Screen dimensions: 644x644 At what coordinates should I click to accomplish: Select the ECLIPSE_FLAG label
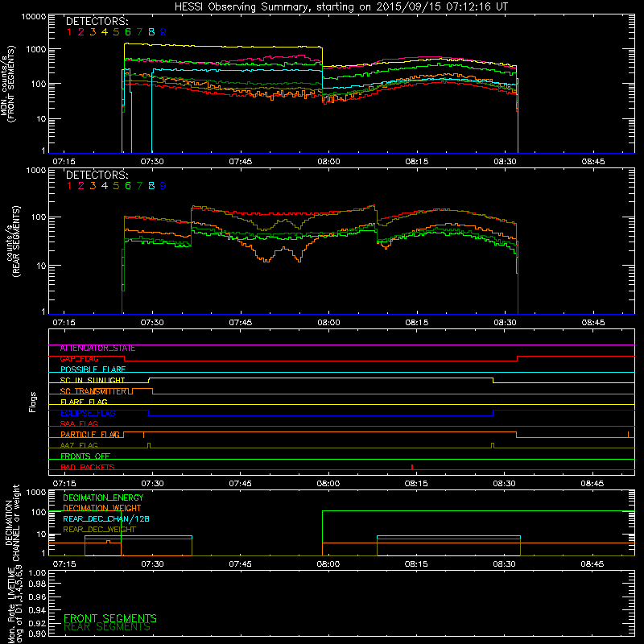click(88, 413)
